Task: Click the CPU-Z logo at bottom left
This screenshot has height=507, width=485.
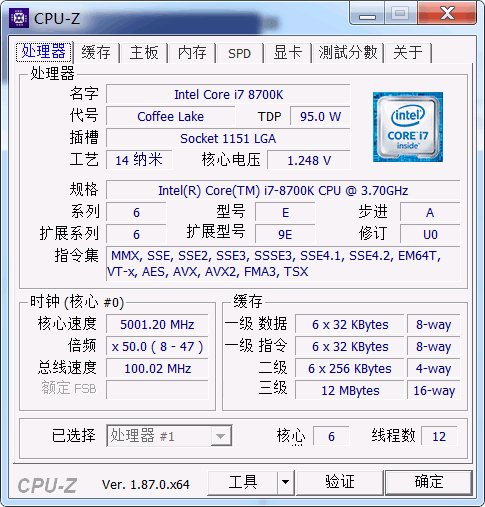Action: click(47, 485)
